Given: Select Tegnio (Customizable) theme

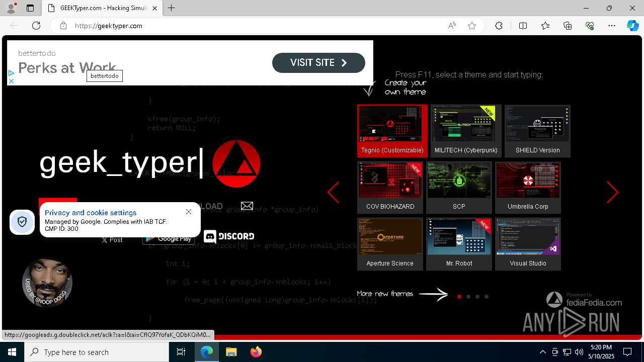Looking at the screenshot, I should pos(392,131).
